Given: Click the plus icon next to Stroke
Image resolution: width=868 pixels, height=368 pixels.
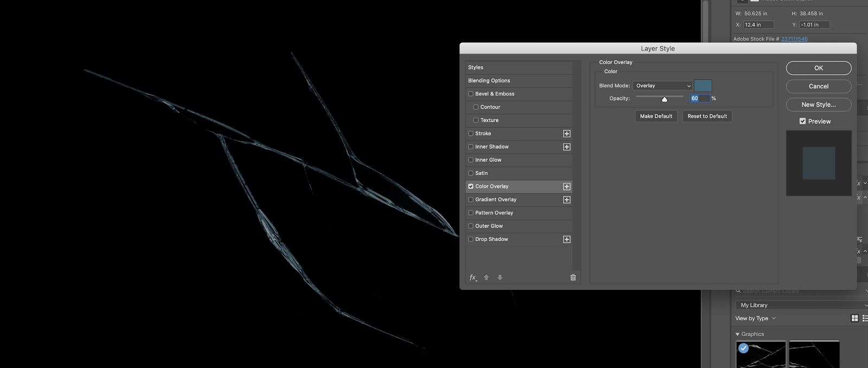Looking at the screenshot, I should pyautogui.click(x=566, y=134).
